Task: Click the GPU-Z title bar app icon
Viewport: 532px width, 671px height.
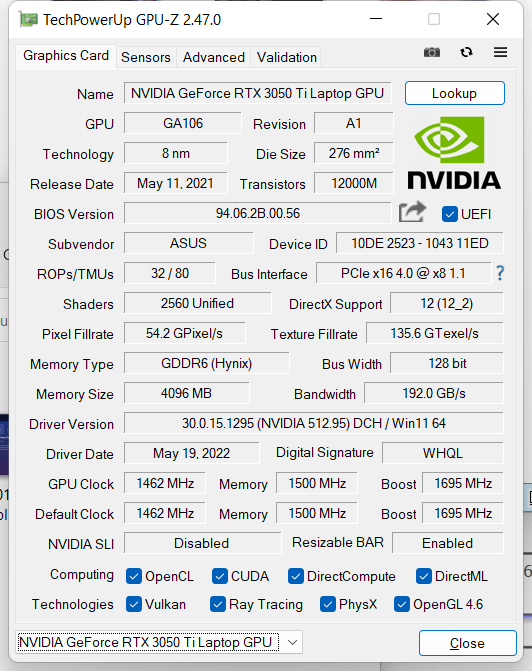Action: [x=28, y=20]
